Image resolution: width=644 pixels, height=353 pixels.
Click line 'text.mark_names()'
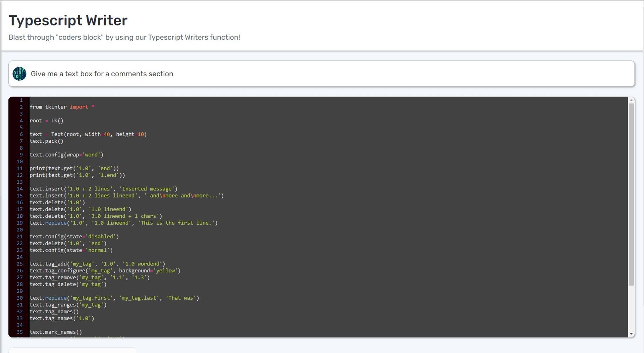tap(56, 332)
